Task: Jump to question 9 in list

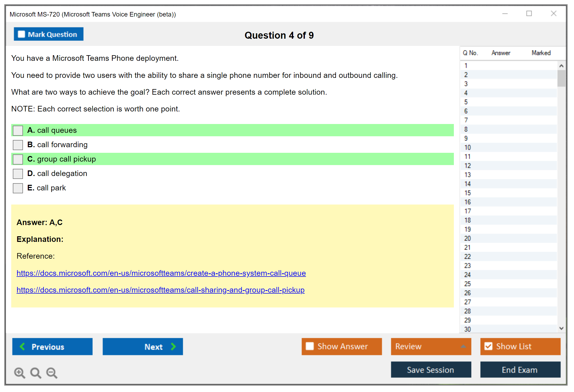Action: click(x=466, y=138)
